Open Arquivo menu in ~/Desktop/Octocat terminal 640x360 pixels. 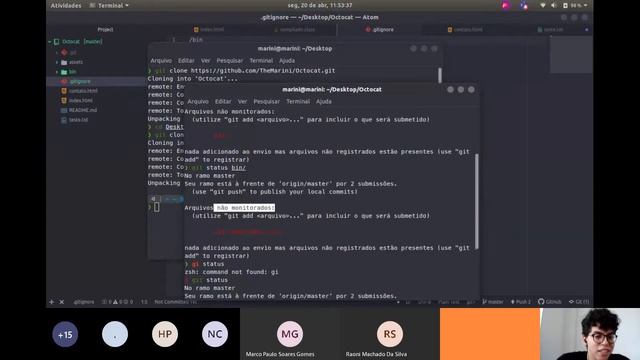click(198, 101)
